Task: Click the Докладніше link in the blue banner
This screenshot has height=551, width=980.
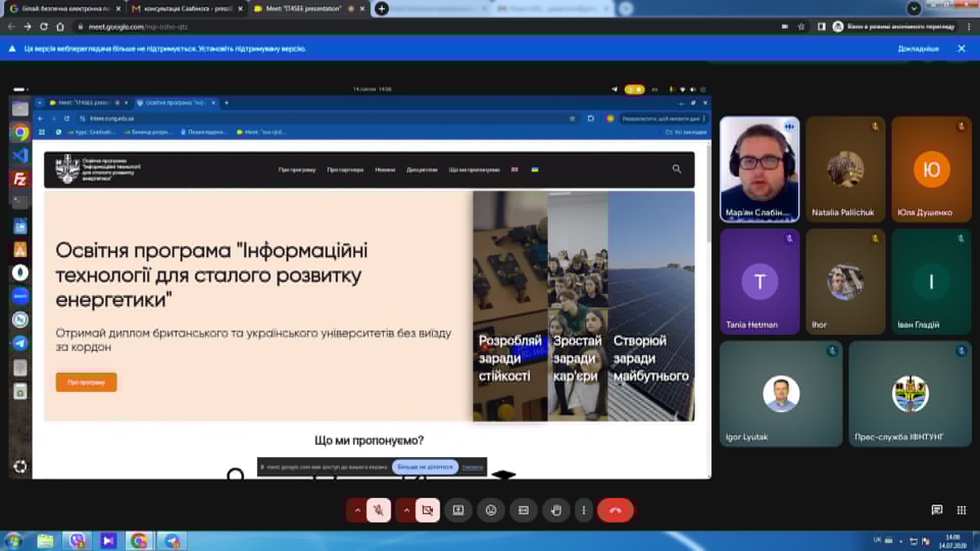Action: [918, 48]
